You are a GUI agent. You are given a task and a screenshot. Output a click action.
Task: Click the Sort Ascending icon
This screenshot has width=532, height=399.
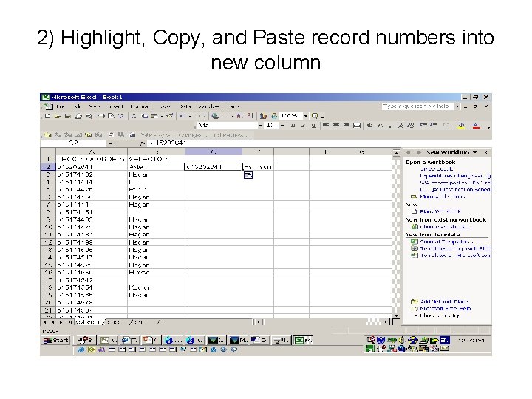(x=239, y=116)
